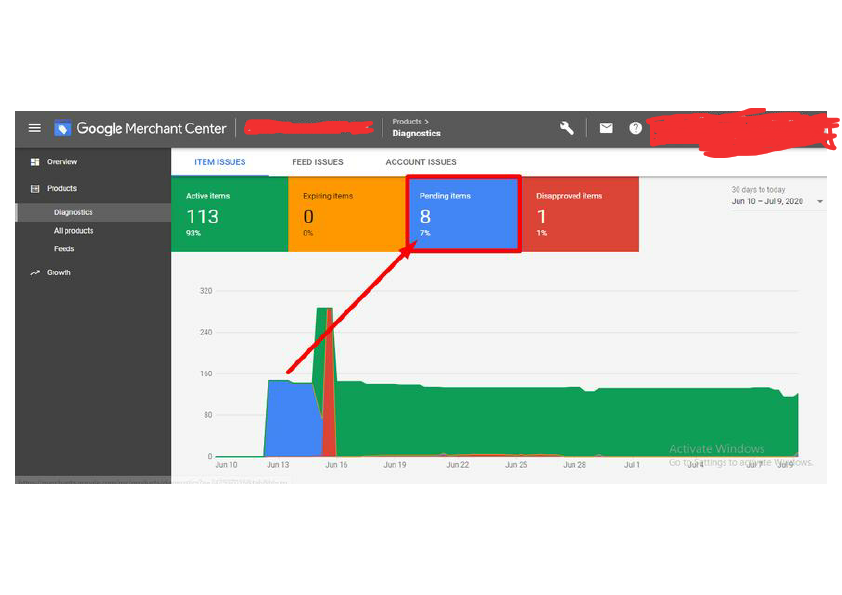Switch to the Item Issues tab

pyautogui.click(x=220, y=162)
